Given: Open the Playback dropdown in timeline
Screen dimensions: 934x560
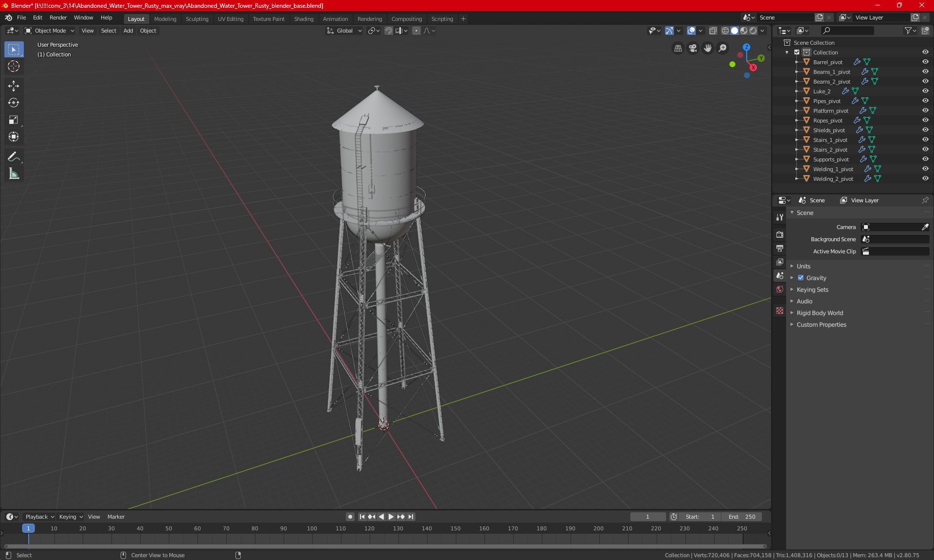Looking at the screenshot, I should coord(39,517).
